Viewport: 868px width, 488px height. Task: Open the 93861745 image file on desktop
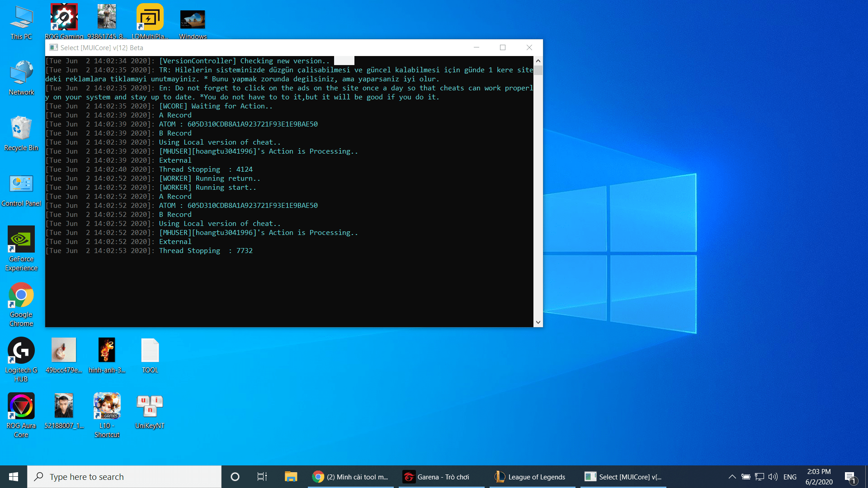(x=107, y=22)
